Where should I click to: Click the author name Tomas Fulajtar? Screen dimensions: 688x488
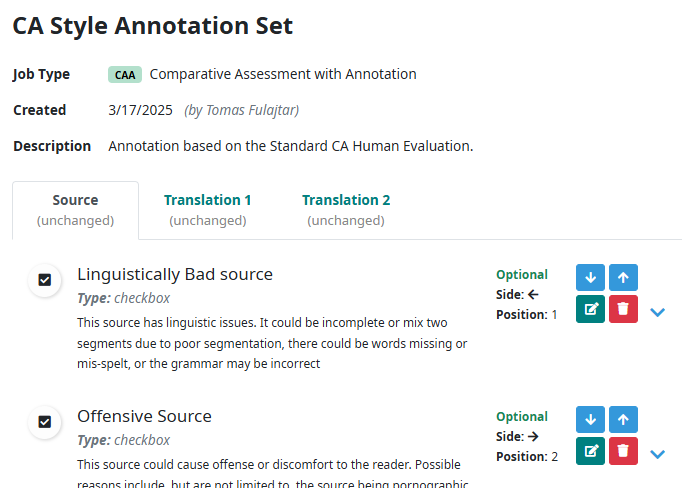(252, 110)
